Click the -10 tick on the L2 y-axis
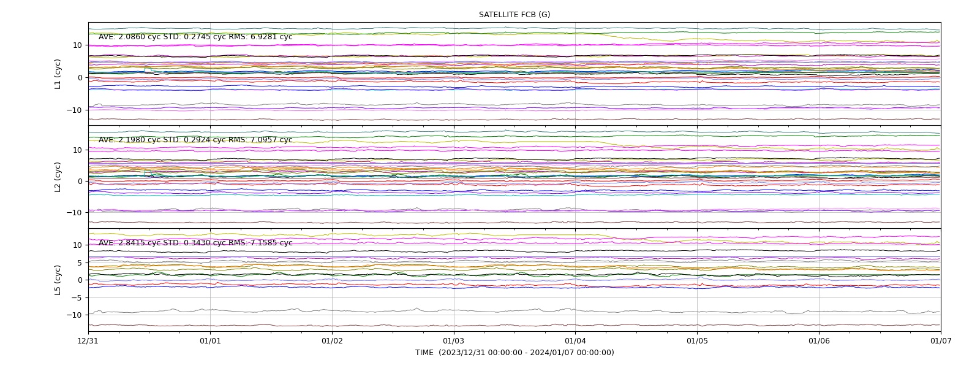 [75, 213]
